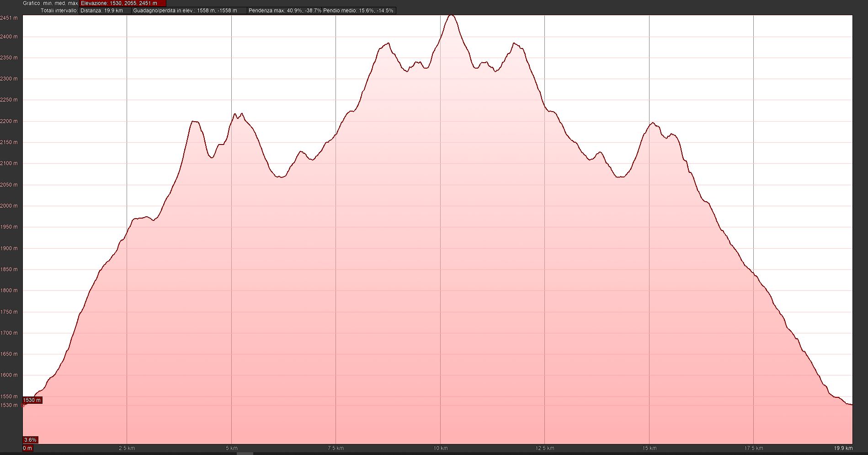The height and width of the screenshot is (455, 868).
Task: Select the Distanza 19.9 km field
Action: 105,11
